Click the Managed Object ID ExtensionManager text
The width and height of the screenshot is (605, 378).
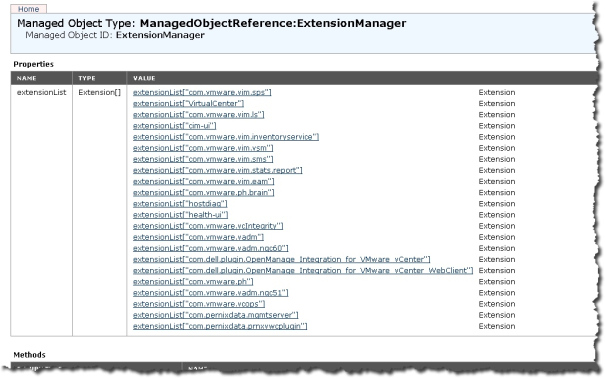click(115, 35)
